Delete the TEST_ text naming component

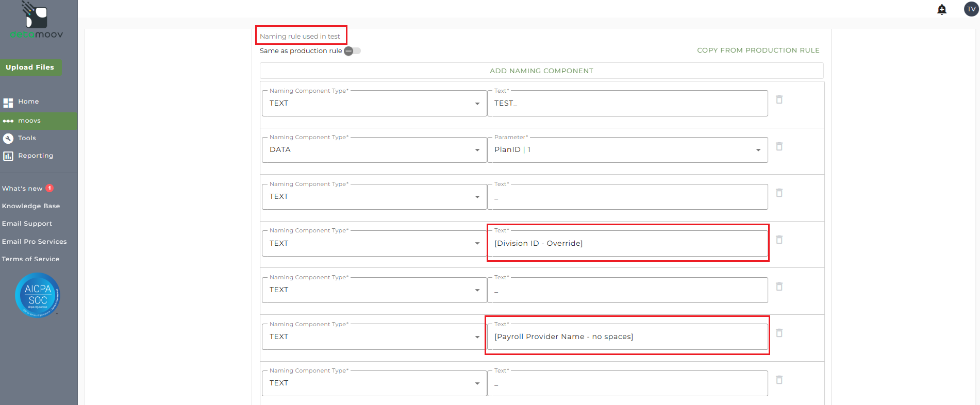pyautogui.click(x=779, y=99)
